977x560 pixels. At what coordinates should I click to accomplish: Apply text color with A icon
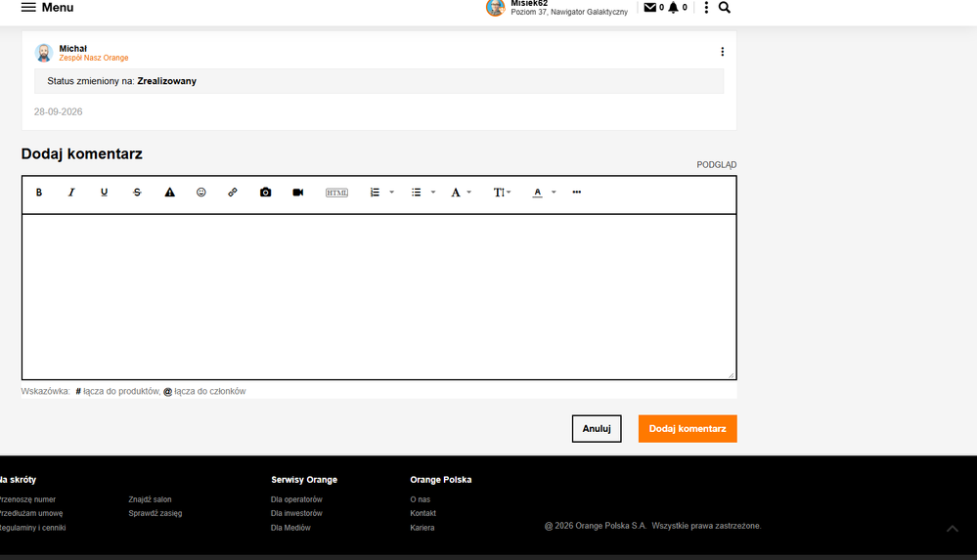pos(537,193)
